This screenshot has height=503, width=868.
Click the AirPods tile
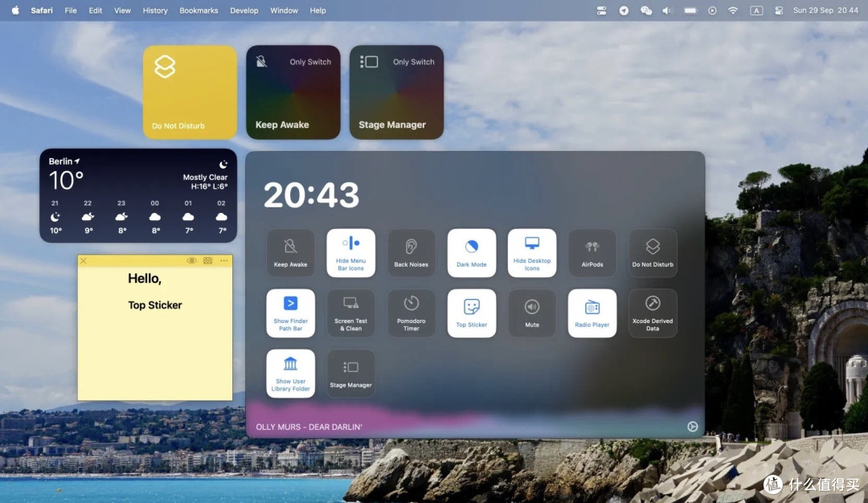[592, 253]
